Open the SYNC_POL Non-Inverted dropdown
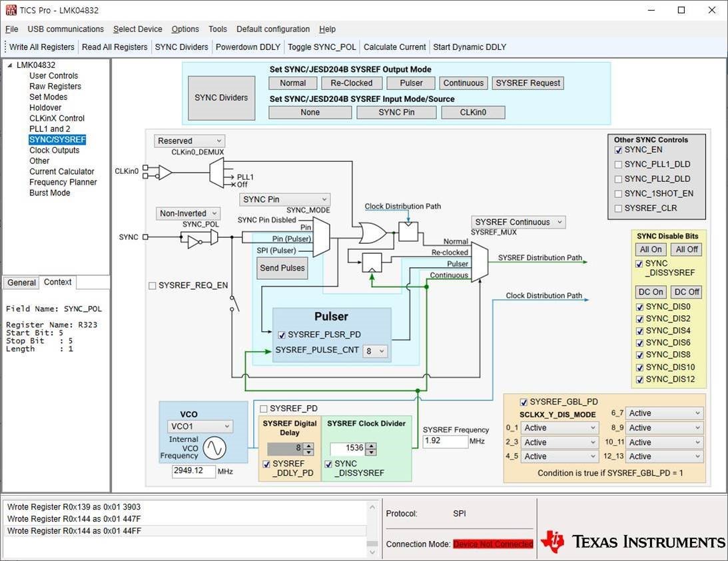728x561 pixels. (188, 213)
